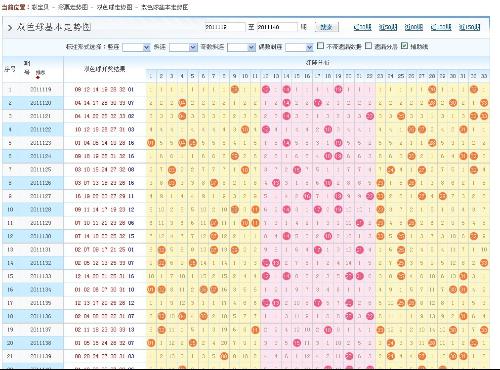Click orange ball 24 in row 2011138

click(x=391, y=343)
